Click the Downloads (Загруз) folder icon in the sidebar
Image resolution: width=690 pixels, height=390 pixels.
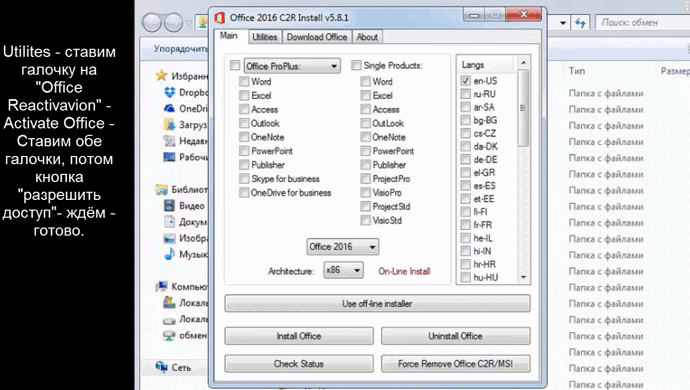point(169,125)
